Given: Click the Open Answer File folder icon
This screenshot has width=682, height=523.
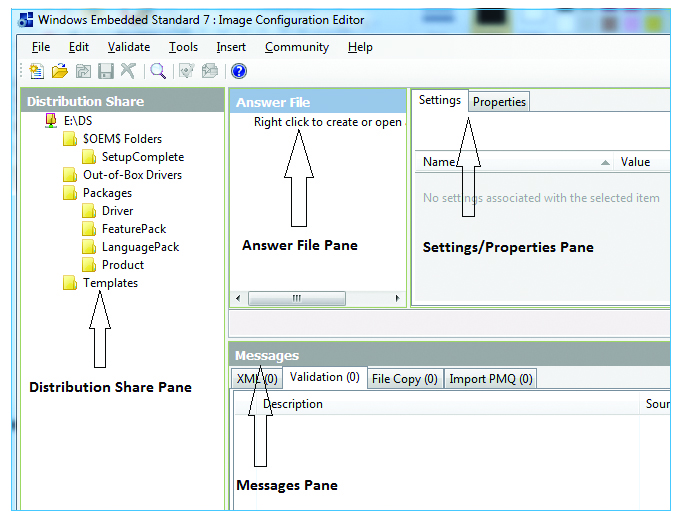Looking at the screenshot, I should coord(60,71).
